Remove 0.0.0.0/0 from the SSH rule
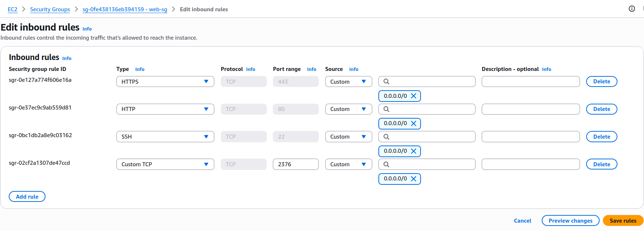644x231 pixels. coord(413,151)
